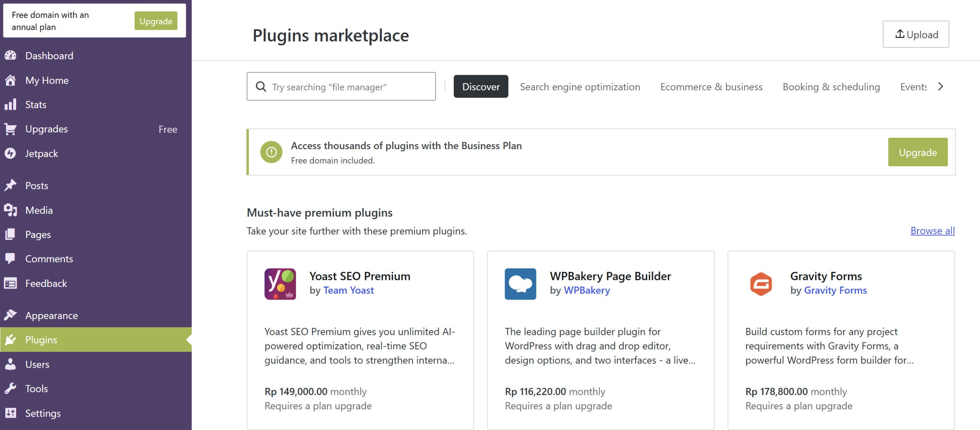The image size is (980, 430).
Task: Select the Settings sidebar icon
Action: pos(11,413)
